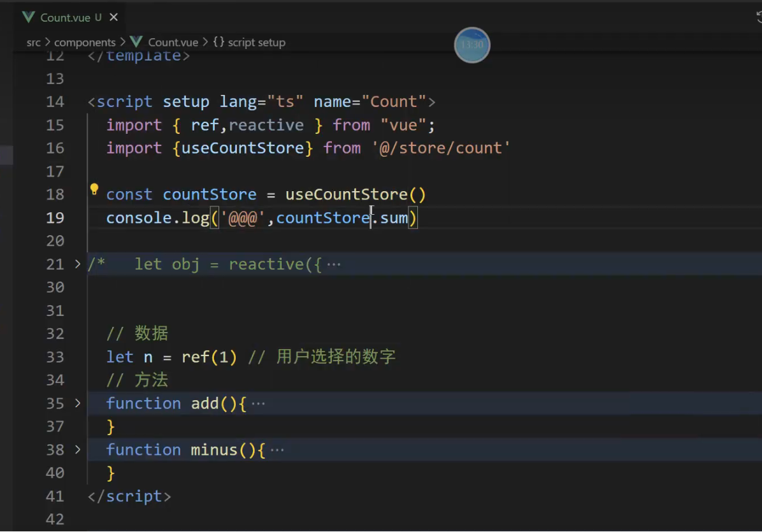Click the closing brace on line 37
762x532 pixels.
111,427
